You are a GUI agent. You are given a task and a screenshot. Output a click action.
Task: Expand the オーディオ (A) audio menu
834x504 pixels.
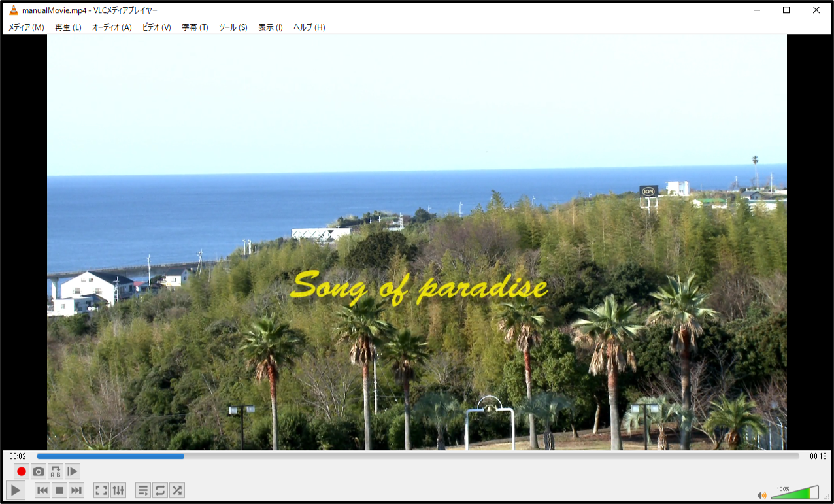112,27
